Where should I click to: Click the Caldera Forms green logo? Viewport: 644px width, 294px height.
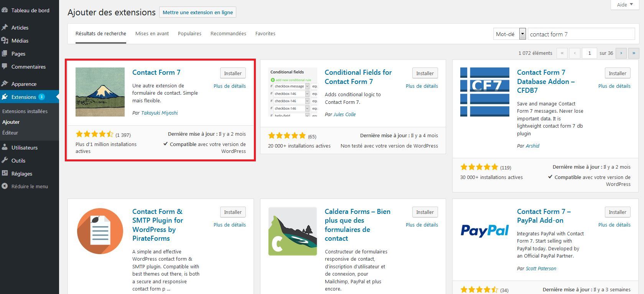coord(293,231)
